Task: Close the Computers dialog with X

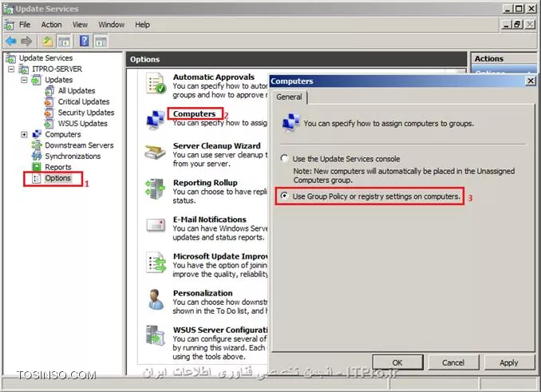Action: coord(531,81)
